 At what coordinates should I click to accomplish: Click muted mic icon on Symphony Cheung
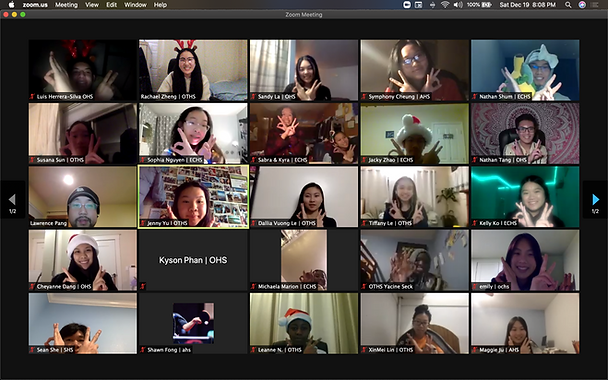click(364, 97)
